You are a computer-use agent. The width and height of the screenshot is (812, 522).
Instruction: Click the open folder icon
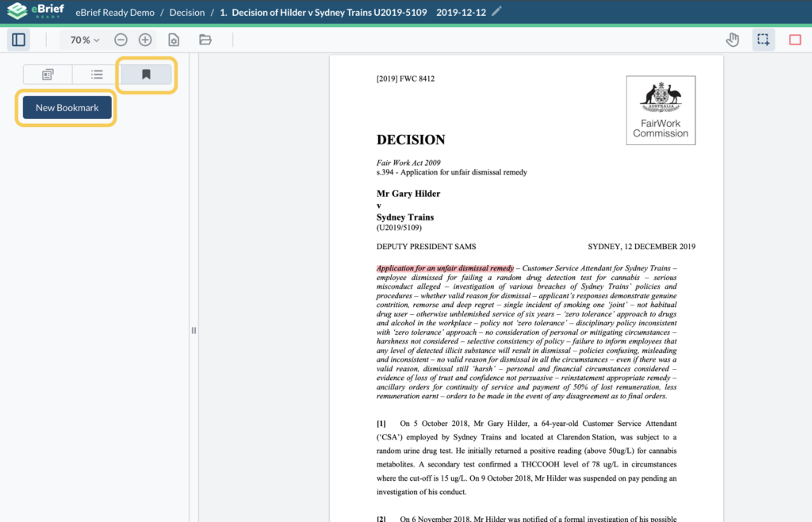pyautogui.click(x=205, y=40)
